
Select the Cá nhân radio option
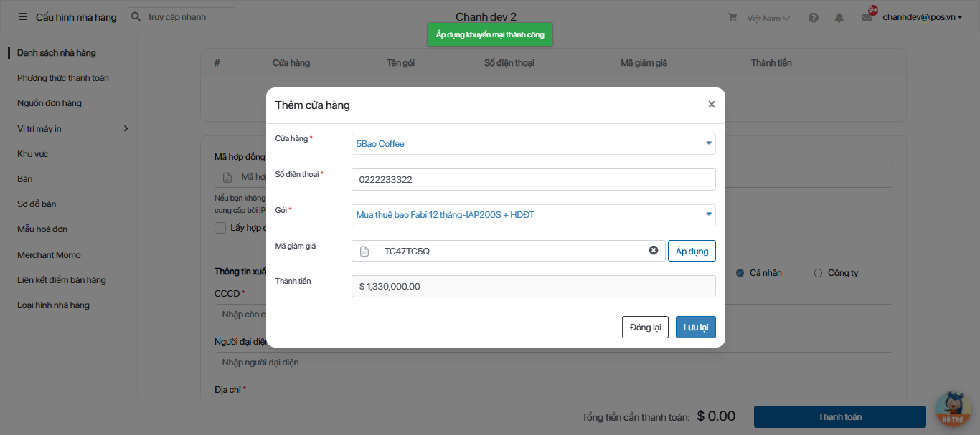(740, 273)
